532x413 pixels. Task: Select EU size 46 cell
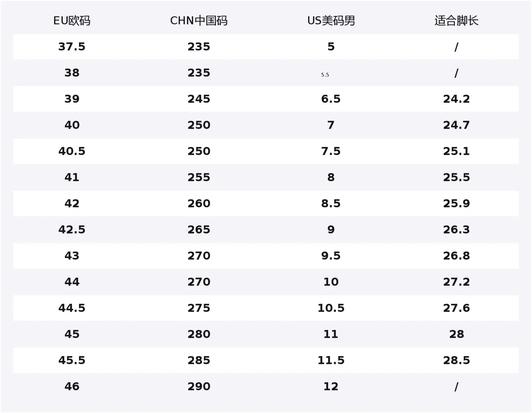[x=72, y=386]
